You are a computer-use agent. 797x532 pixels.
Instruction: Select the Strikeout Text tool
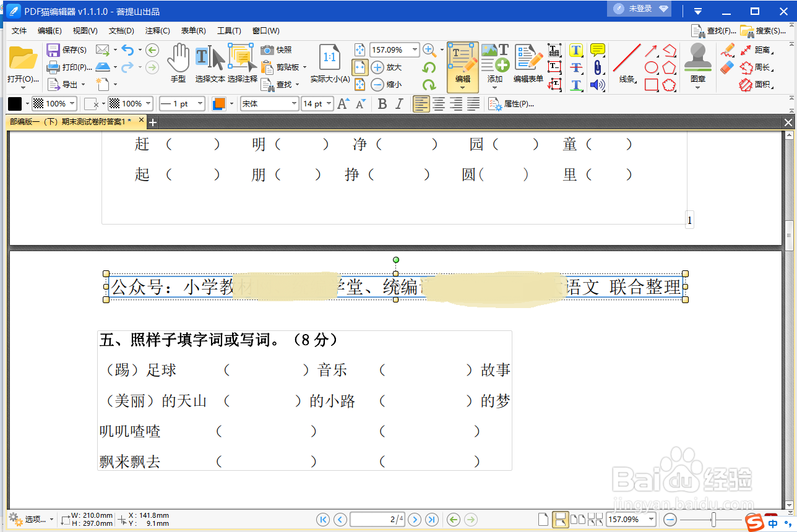[x=576, y=67]
